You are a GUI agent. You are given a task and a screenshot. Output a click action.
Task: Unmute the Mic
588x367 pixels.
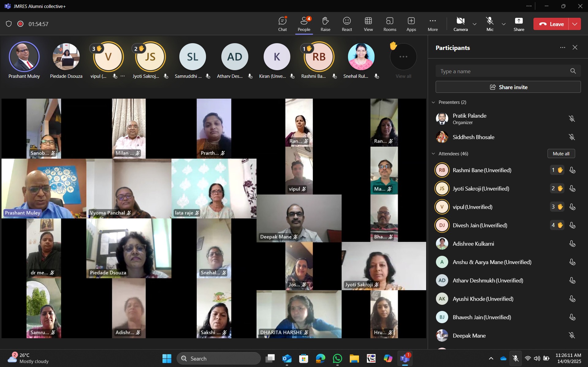490,24
